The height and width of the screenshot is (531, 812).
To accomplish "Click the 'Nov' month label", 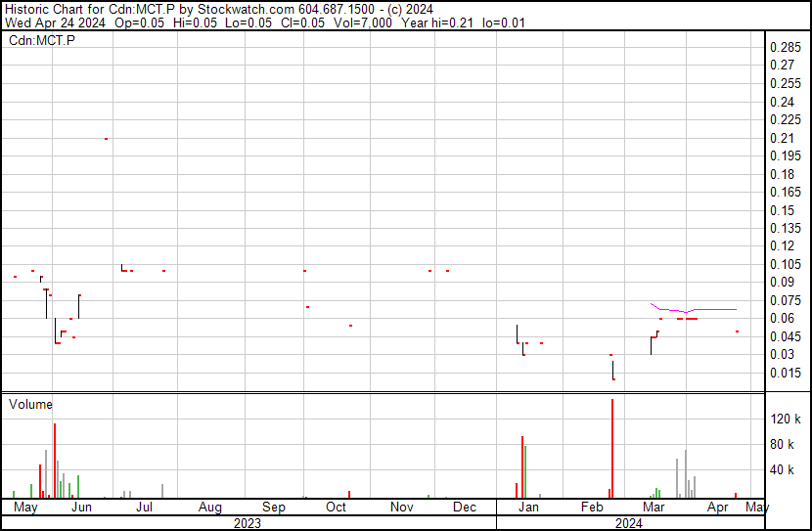I will 401,507.
